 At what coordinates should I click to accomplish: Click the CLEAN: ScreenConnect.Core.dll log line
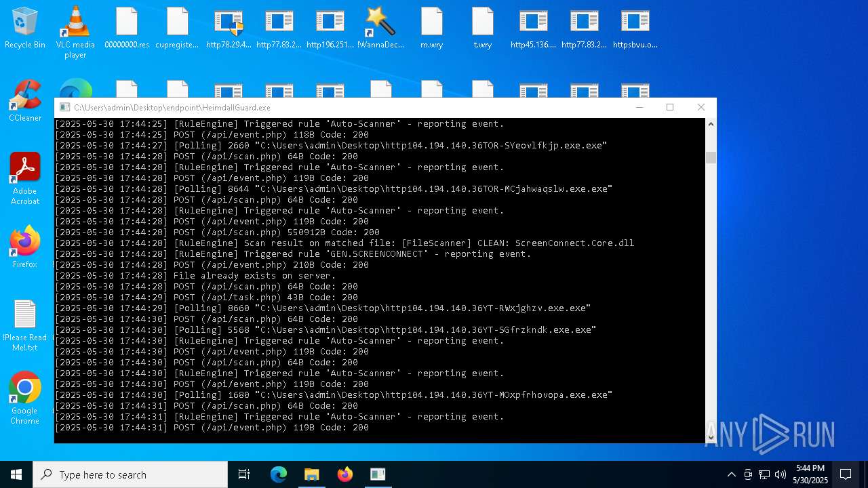[344, 243]
